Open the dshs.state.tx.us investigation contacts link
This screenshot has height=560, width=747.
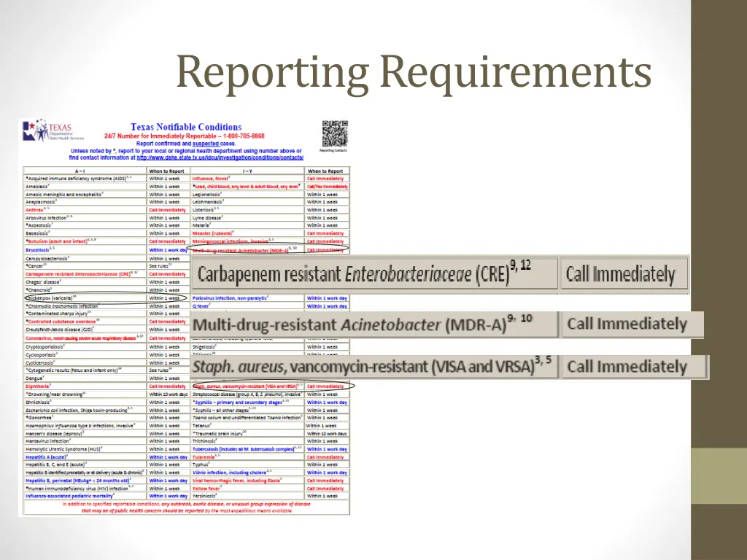tap(220, 157)
